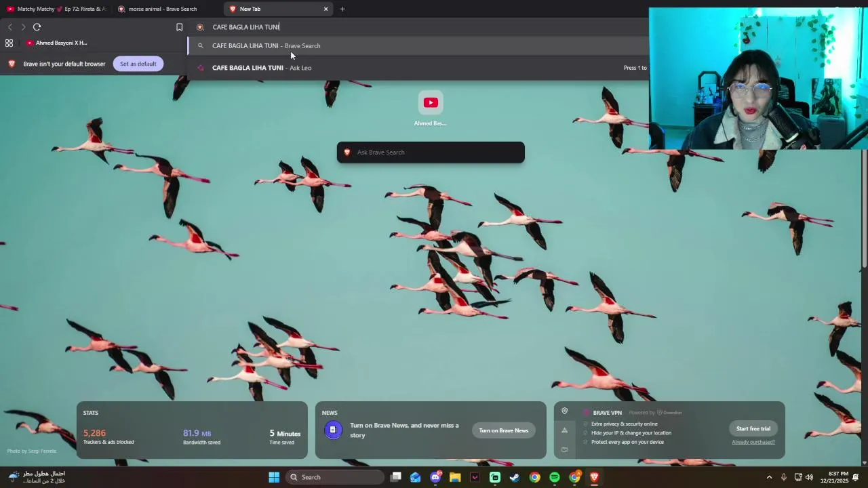Screen dimensions: 868x488
Task: Click the 81.9 MB bandwidth saved stat
Action: click(201, 436)
